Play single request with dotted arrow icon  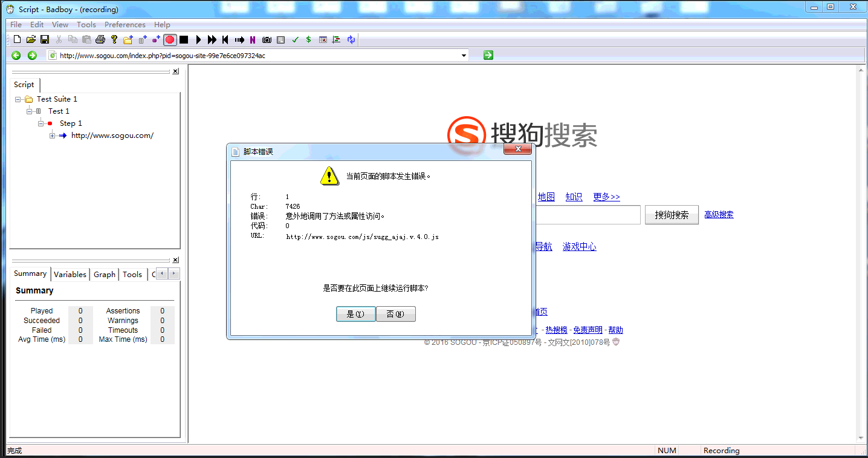(239, 40)
